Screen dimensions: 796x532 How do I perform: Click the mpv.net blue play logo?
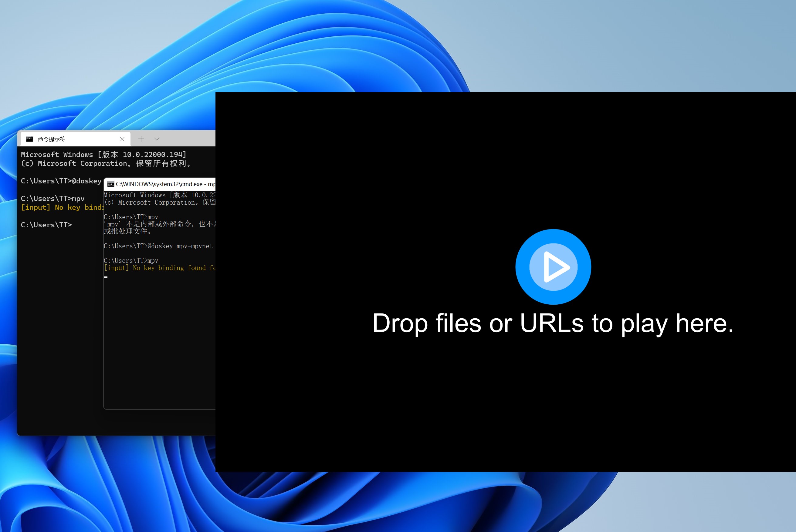553,267
